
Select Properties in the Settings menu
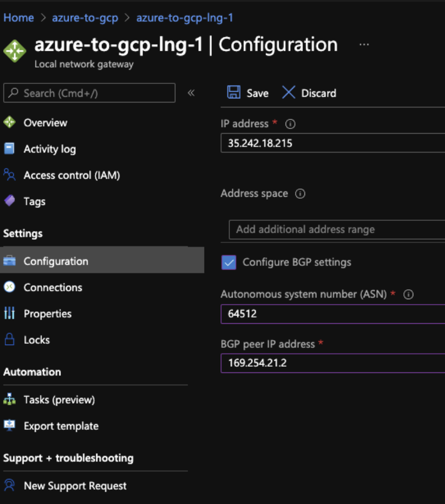[x=47, y=313]
